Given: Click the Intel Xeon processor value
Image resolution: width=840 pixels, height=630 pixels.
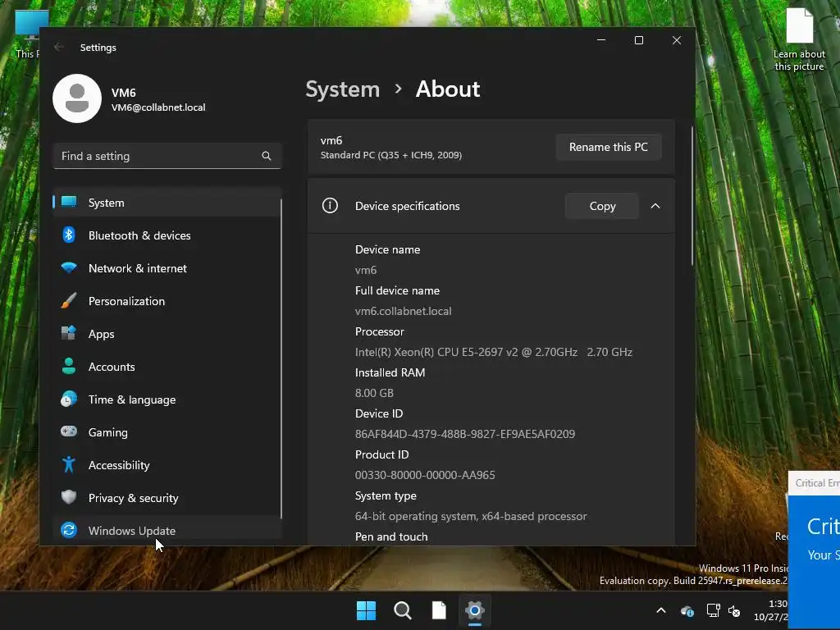Looking at the screenshot, I should [x=493, y=352].
